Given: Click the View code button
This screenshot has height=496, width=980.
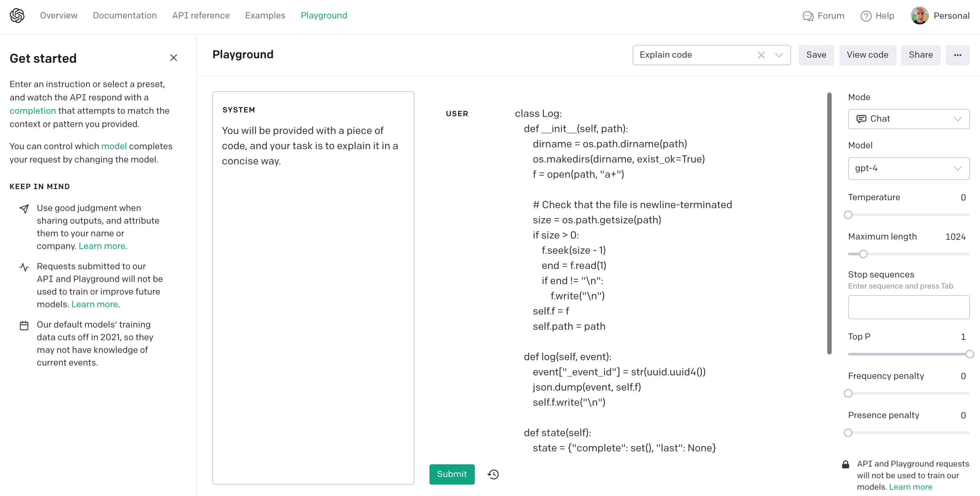Looking at the screenshot, I should [867, 55].
